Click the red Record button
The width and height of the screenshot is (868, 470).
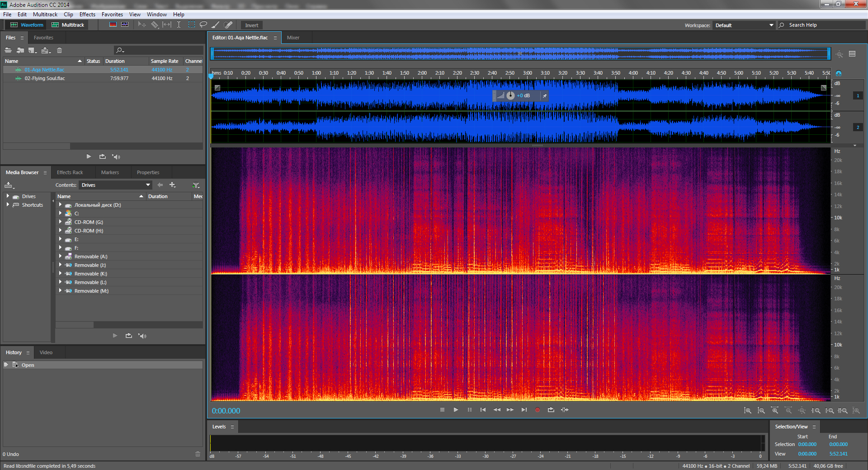coord(537,410)
